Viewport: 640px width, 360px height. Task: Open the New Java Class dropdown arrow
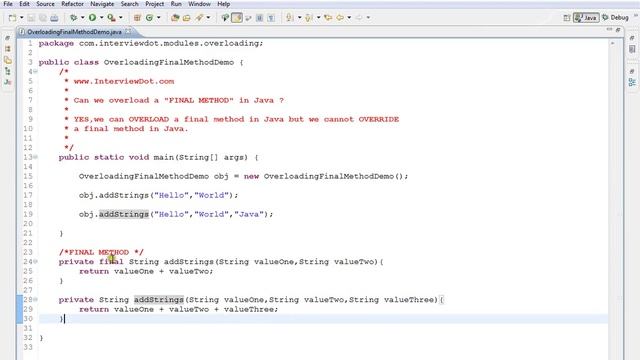tap(159, 18)
